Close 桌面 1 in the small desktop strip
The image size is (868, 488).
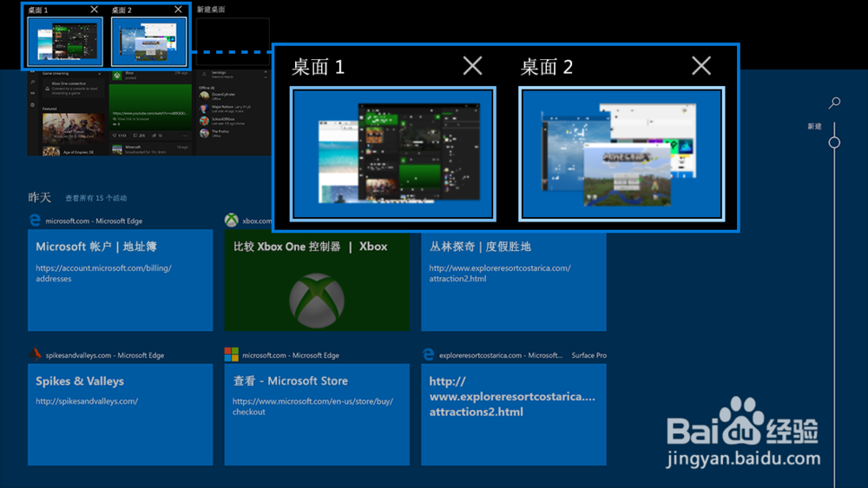[94, 10]
